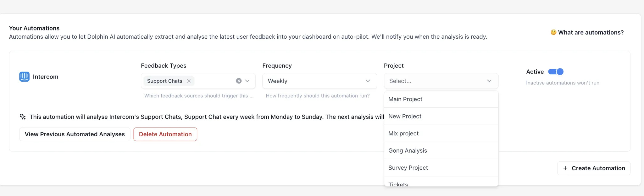Open View Previous Automated Analyses
The width and height of the screenshot is (644, 196).
75,134
